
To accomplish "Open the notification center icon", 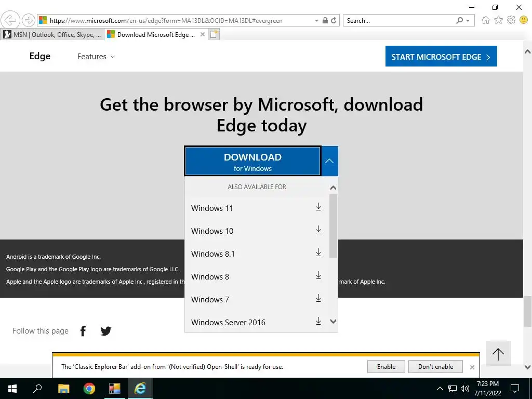I will coord(515,389).
